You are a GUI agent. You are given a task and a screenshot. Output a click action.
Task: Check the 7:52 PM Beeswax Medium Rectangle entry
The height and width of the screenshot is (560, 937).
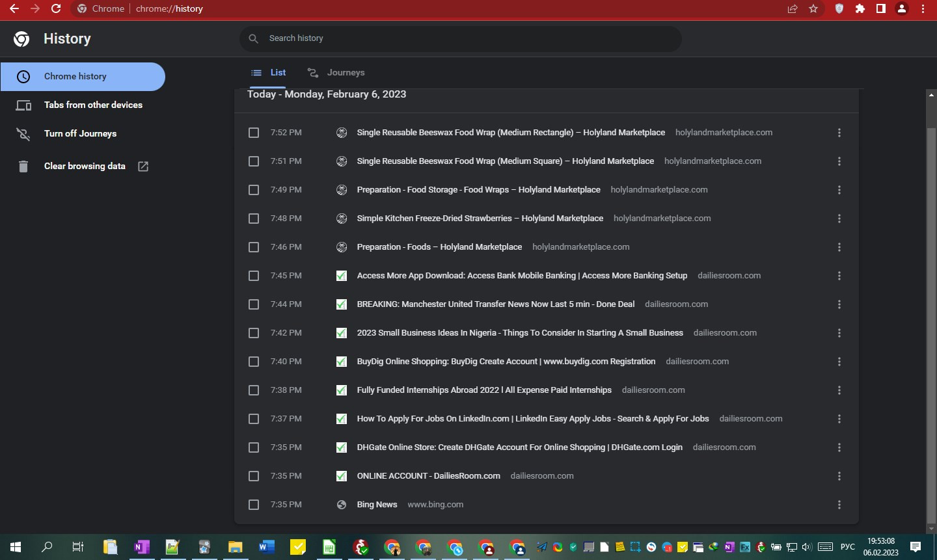click(254, 133)
